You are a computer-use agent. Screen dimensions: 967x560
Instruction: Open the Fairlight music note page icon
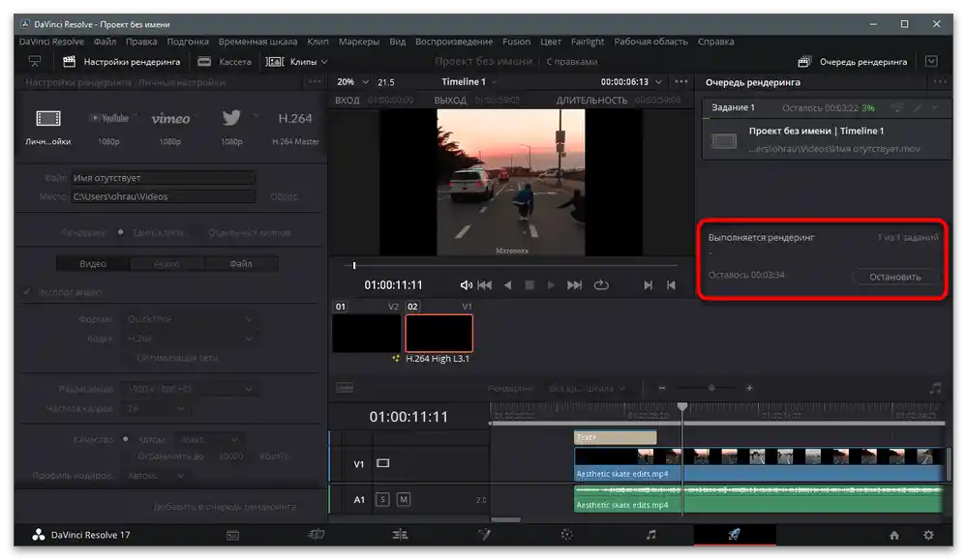650,535
